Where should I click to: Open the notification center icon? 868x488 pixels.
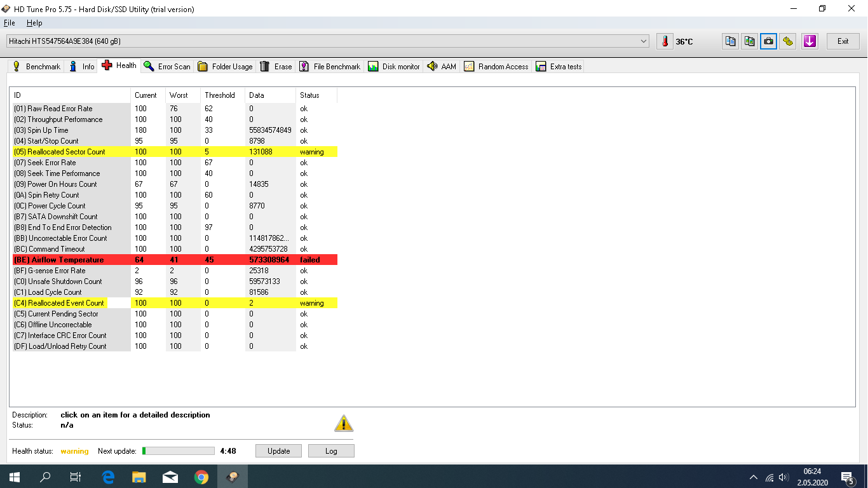(848, 477)
